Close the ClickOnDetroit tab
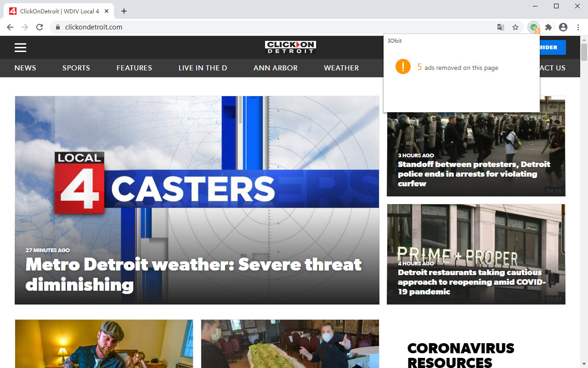588x368 pixels. click(x=107, y=11)
